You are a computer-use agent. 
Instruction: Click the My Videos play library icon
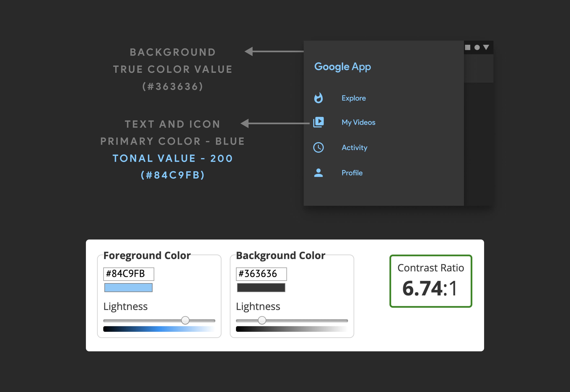[x=318, y=122]
